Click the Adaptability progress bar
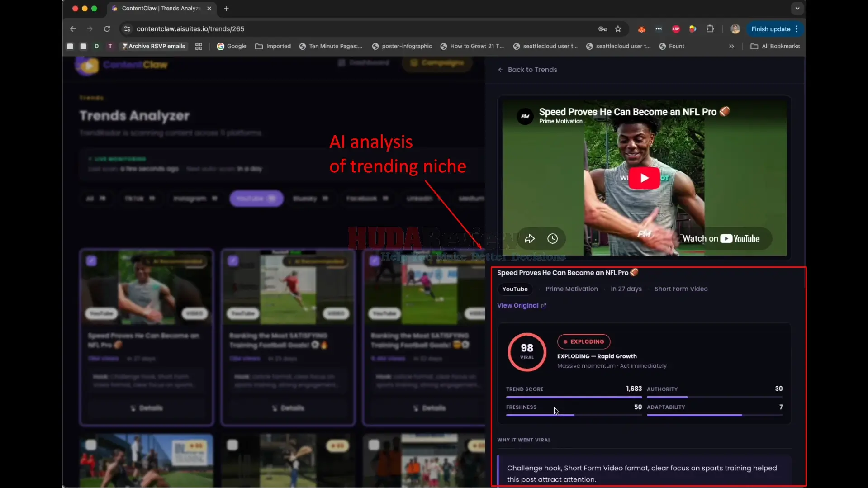This screenshot has height=488, width=868. [x=715, y=415]
